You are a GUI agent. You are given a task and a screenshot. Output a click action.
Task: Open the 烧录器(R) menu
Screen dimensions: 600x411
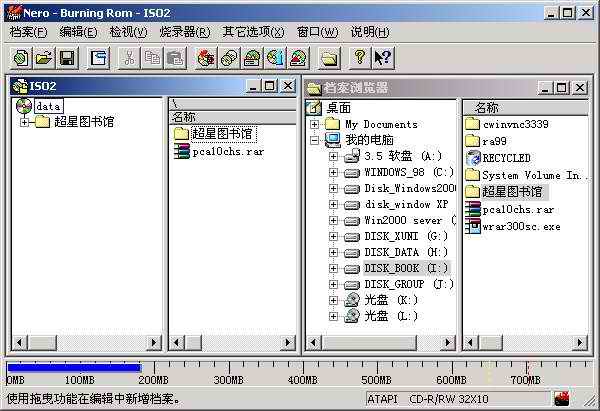(185, 32)
